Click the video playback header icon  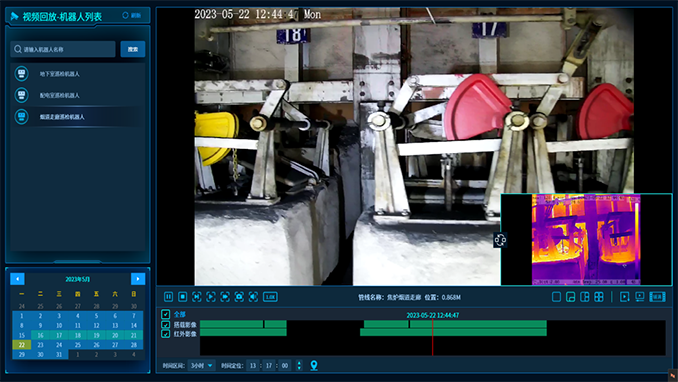(14, 16)
